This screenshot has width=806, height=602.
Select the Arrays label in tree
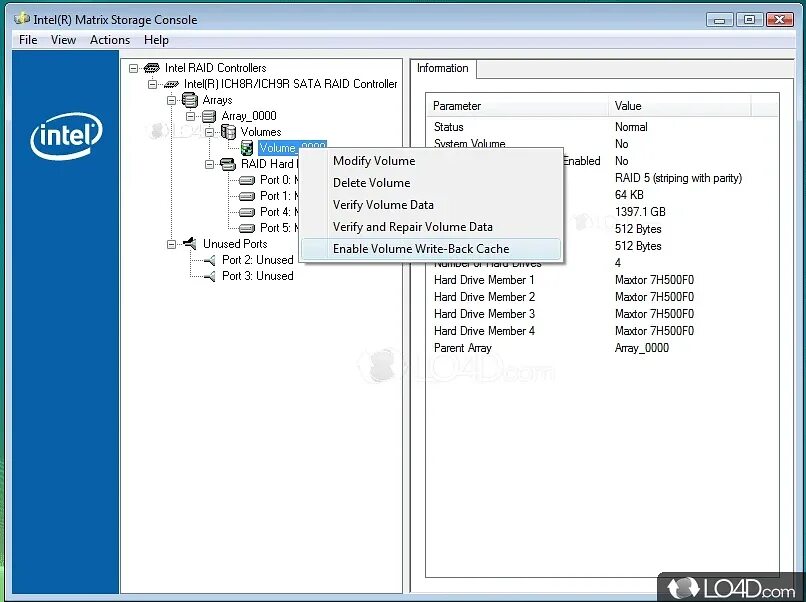[217, 100]
